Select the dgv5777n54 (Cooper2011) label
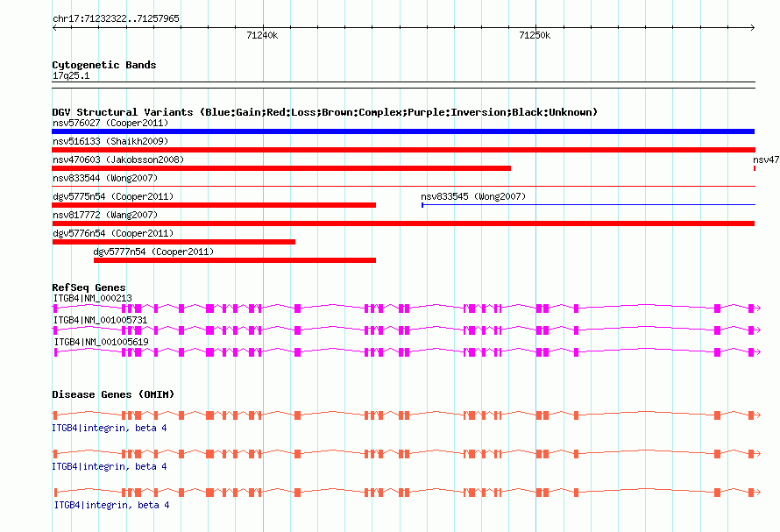 coord(153,252)
